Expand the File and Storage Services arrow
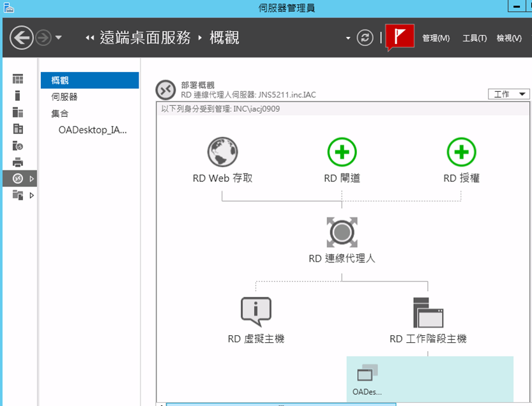This screenshot has height=406, width=532. [x=31, y=195]
